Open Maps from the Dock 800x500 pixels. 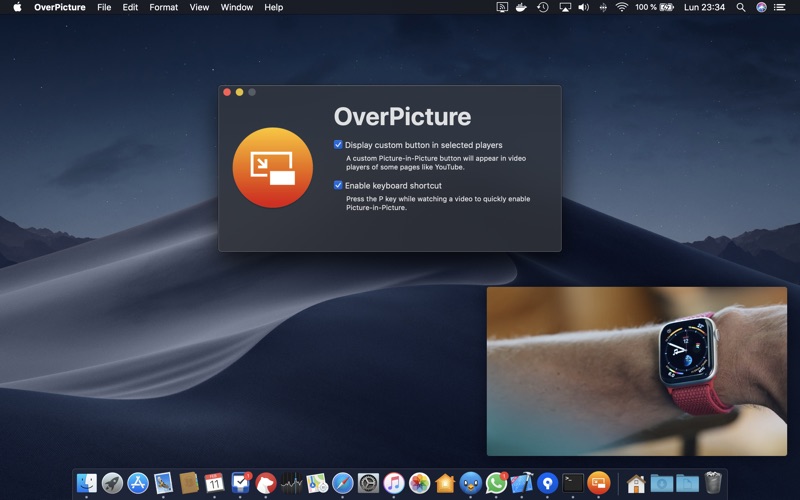coord(317,483)
